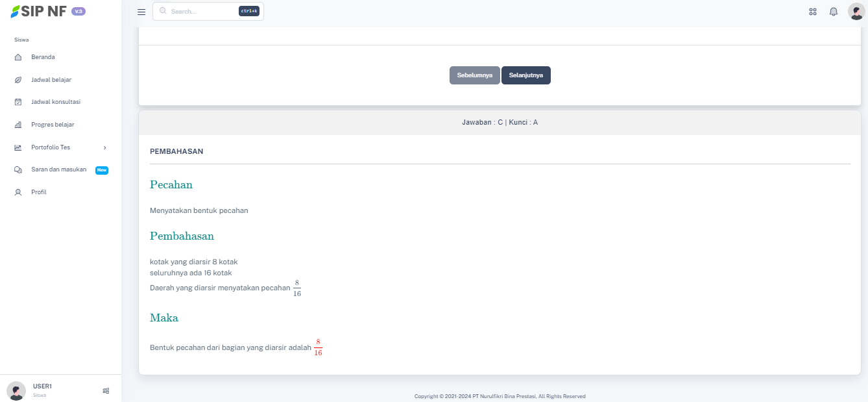Click the New badge on Saran dan masukan
Viewport: 868px width, 402px height.
click(101, 170)
